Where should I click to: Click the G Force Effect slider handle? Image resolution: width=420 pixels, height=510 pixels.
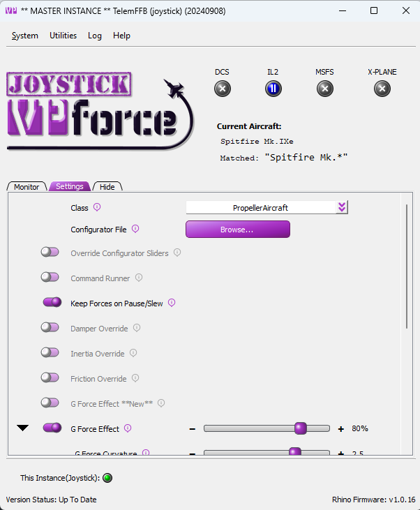(x=301, y=428)
